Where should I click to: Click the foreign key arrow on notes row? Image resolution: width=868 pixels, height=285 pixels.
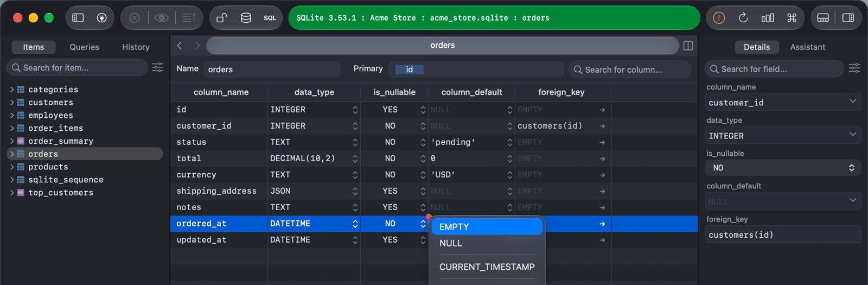pos(602,207)
